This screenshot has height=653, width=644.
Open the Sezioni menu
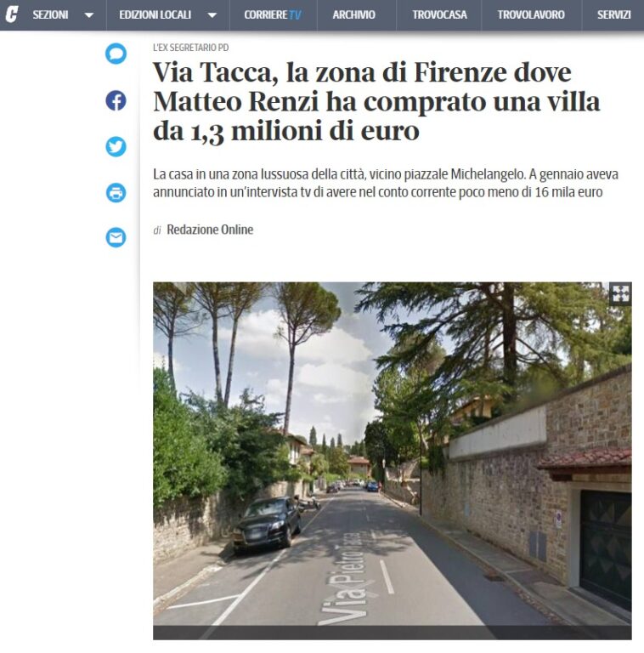(50, 15)
